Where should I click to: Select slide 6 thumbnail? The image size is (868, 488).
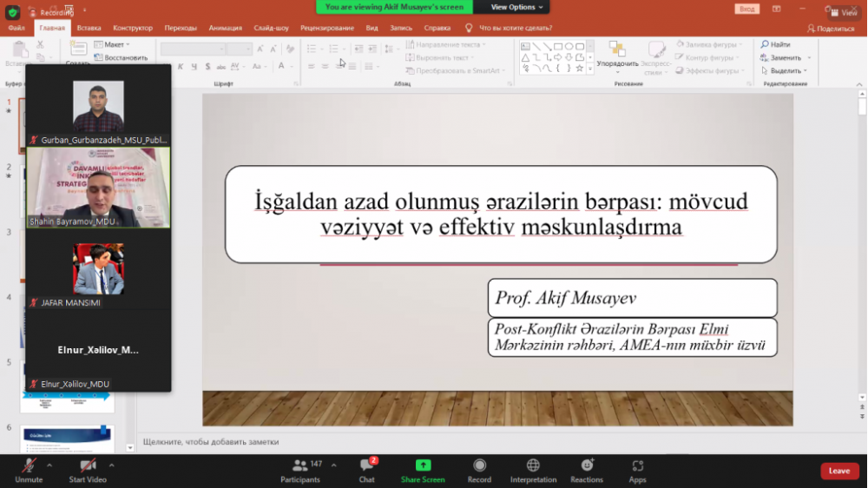[x=67, y=439]
